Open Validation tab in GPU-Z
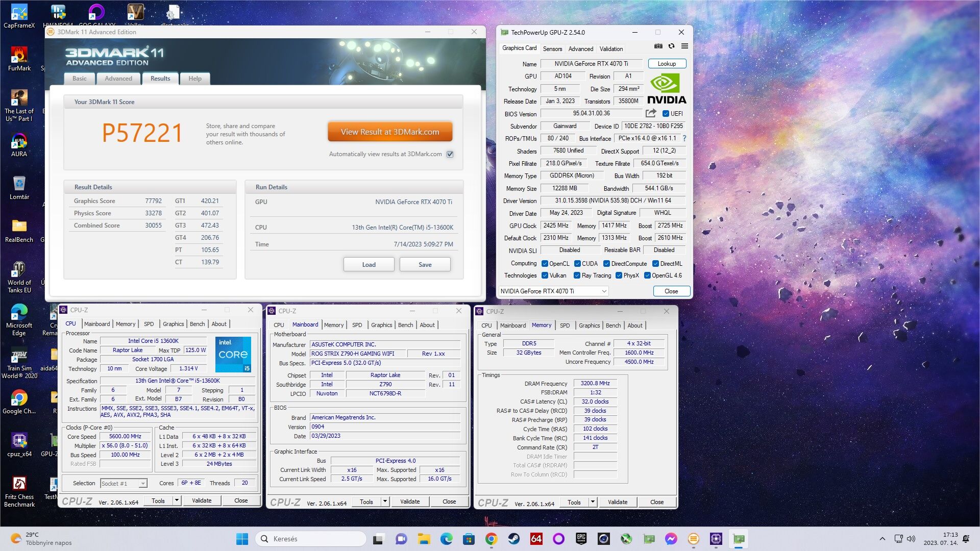The image size is (980, 551). [x=611, y=49]
